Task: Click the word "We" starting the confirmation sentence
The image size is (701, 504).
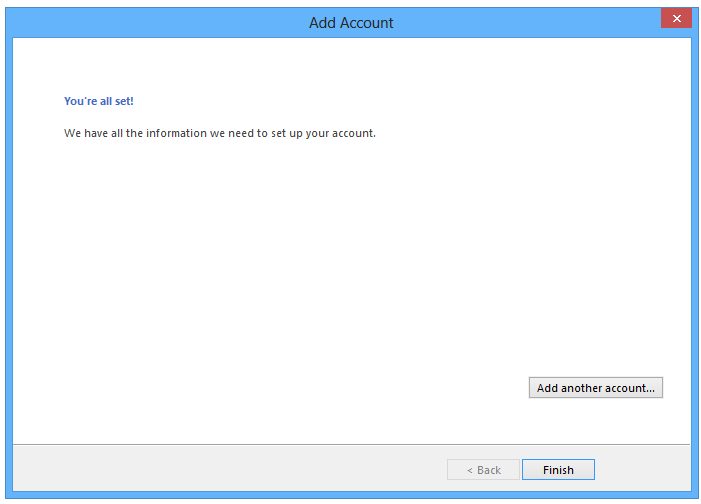Action: tap(72, 133)
